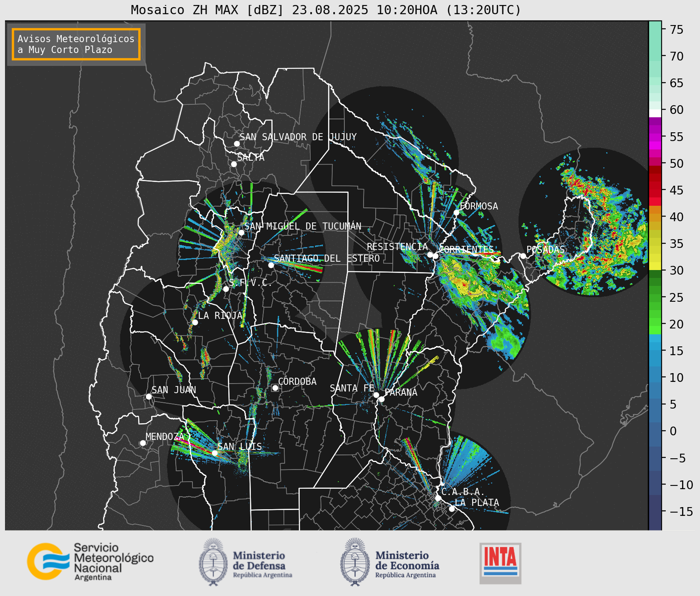The height and width of the screenshot is (596, 700).
Task: Click the dark -15 dBZ scale band
Action: pyautogui.click(x=655, y=512)
